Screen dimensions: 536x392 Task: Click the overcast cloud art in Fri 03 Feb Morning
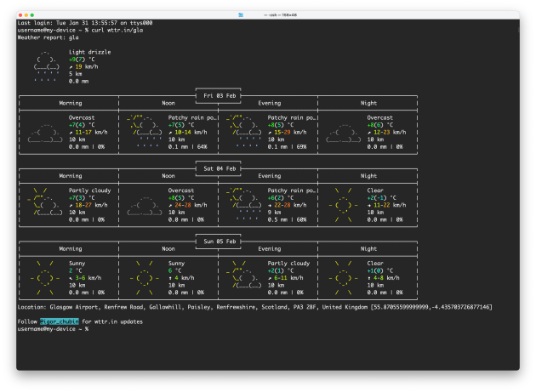[x=45, y=133]
